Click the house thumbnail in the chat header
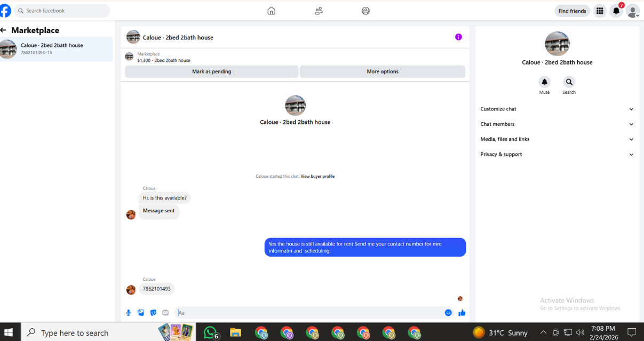Screen dimensions: 644x341 (x=133, y=37)
